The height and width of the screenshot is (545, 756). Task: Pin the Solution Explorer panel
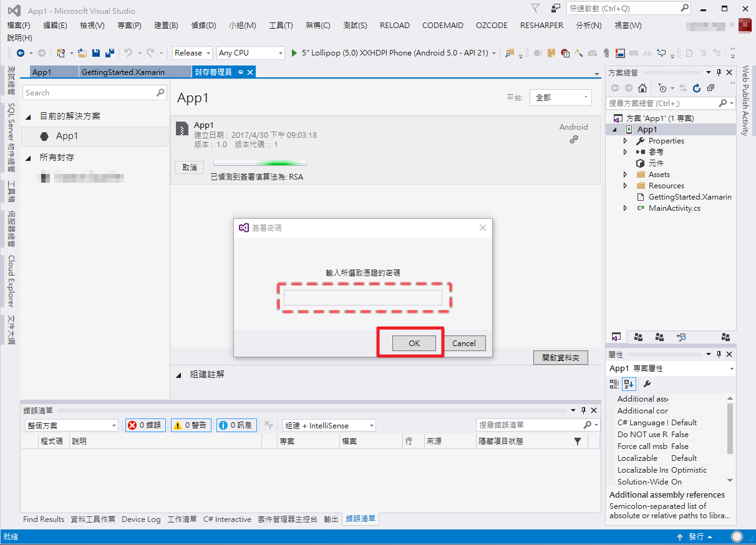[719, 73]
